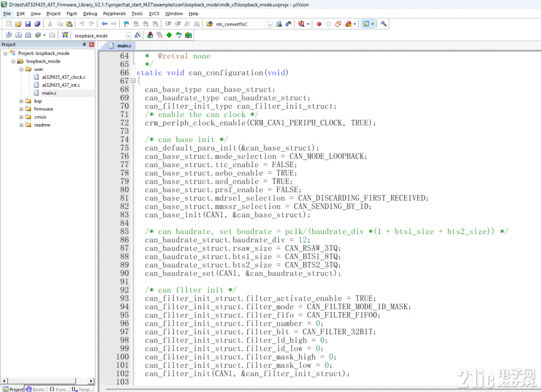Expand the readme folder
The width and height of the screenshot is (541, 392).
[21, 125]
